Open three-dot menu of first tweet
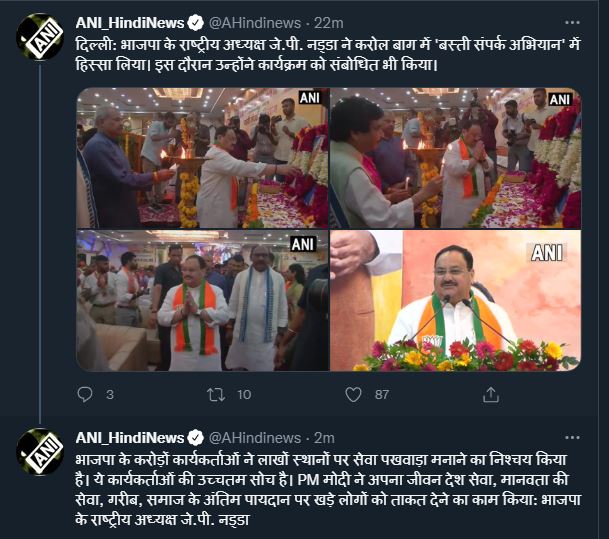Image resolution: width=609 pixels, height=539 pixels. (572, 23)
